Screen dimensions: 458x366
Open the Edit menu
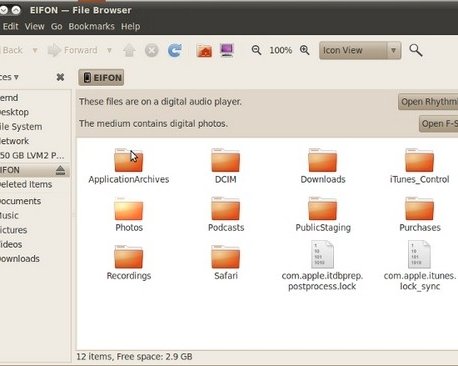click(10, 26)
